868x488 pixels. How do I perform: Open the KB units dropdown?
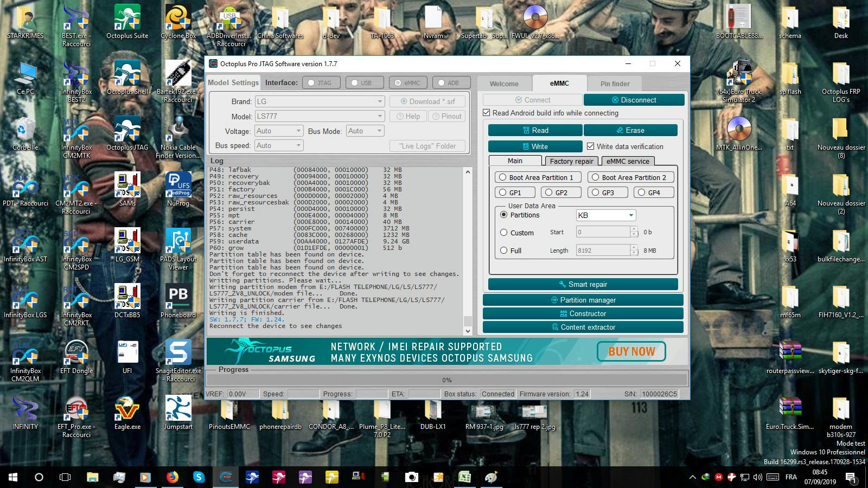point(606,215)
